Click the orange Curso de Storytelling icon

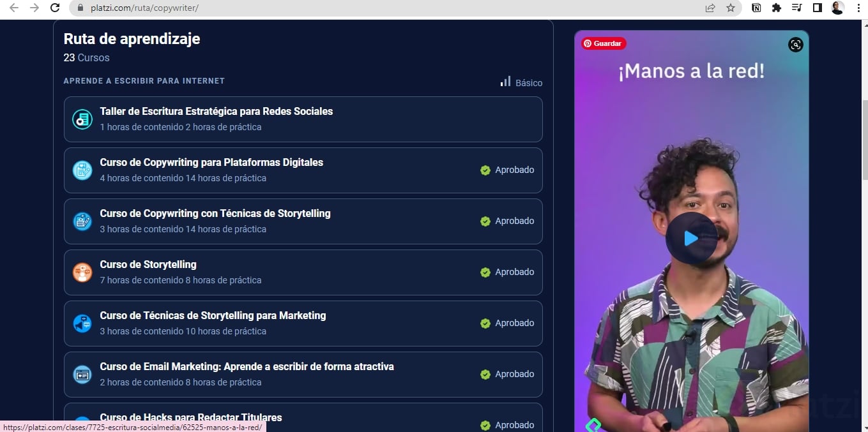[82, 272]
